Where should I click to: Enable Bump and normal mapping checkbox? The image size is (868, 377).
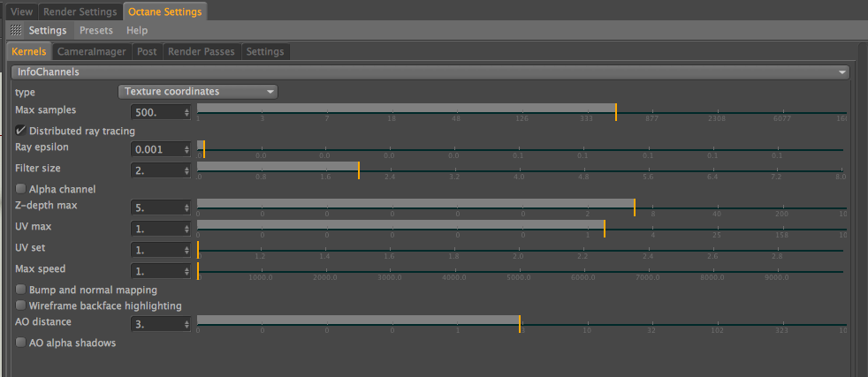coord(20,289)
